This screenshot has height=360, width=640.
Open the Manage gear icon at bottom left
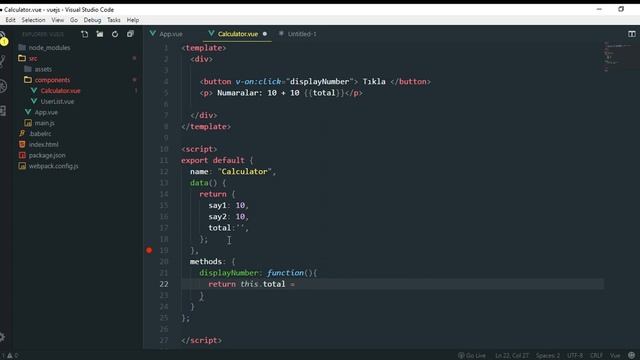point(2,337)
